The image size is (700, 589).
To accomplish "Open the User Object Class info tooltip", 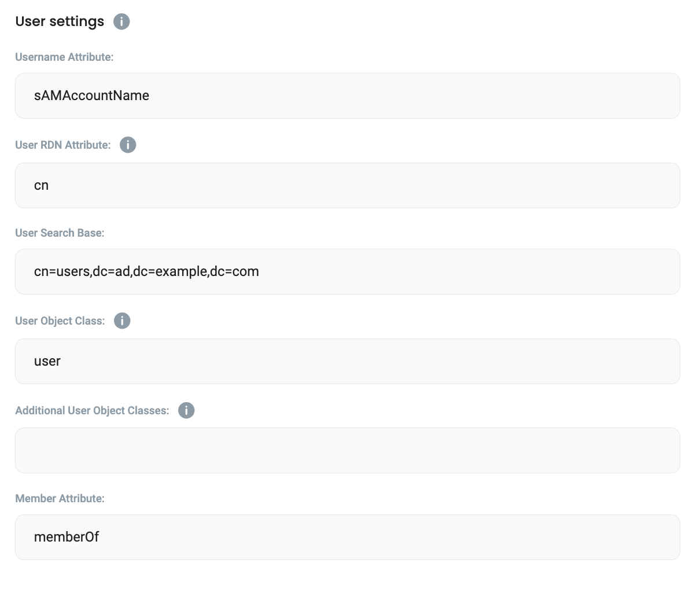I will (x=122, y=321).
